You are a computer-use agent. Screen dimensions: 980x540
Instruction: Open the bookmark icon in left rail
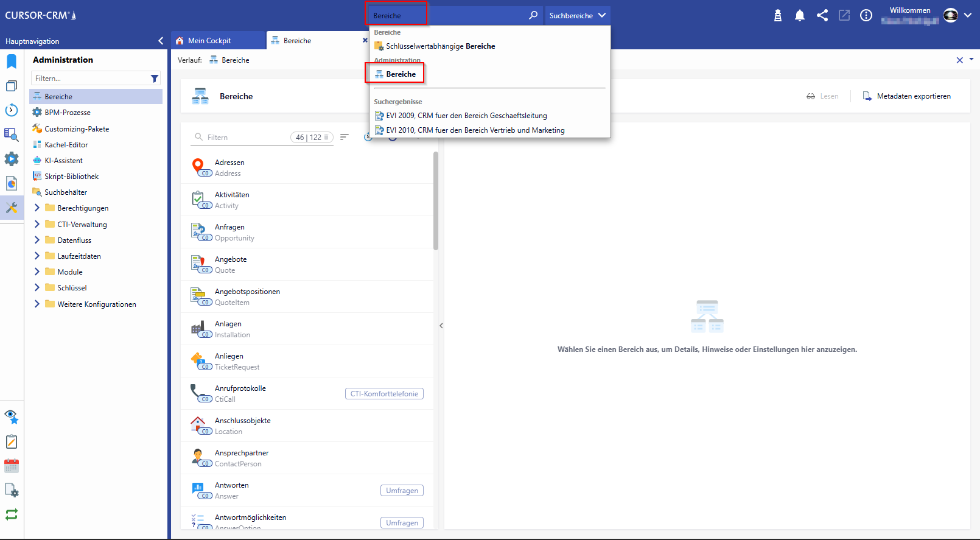point(12,61)
